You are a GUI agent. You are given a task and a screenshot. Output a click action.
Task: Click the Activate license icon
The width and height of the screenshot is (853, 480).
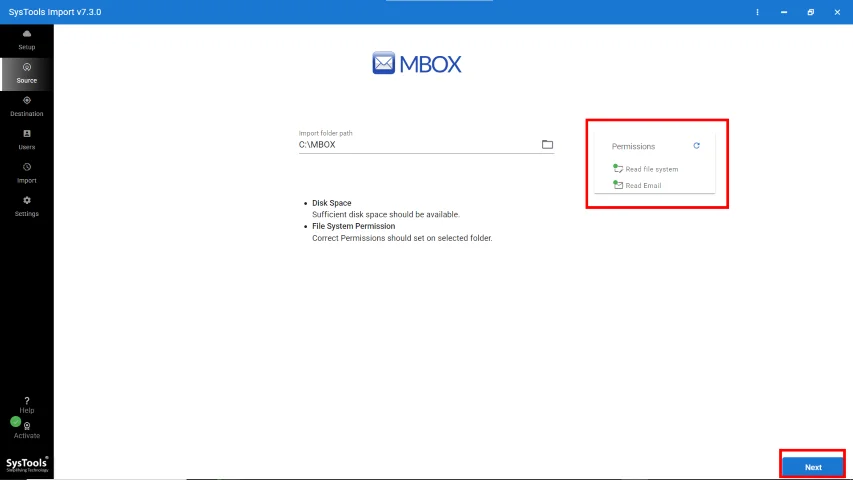27,426
